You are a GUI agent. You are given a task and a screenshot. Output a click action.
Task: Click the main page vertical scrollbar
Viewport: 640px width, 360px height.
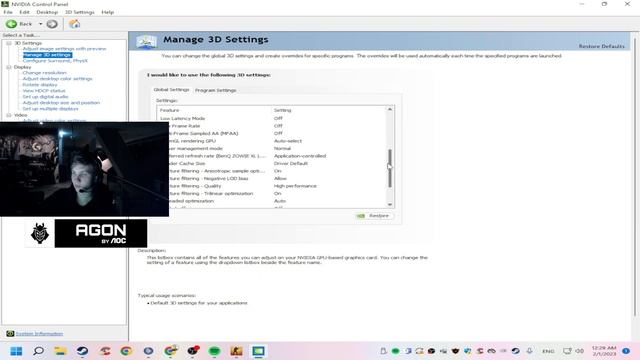click(635, 176)
